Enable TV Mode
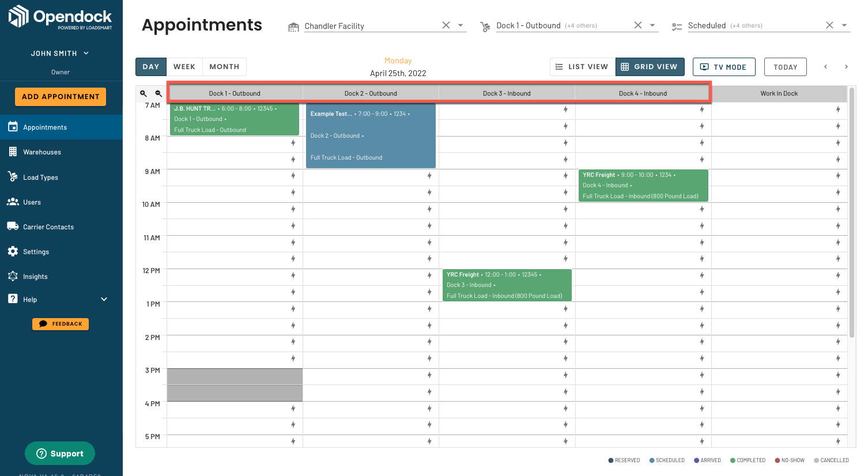Viewport: 868px width, 476px height. [x=724, y=66]
